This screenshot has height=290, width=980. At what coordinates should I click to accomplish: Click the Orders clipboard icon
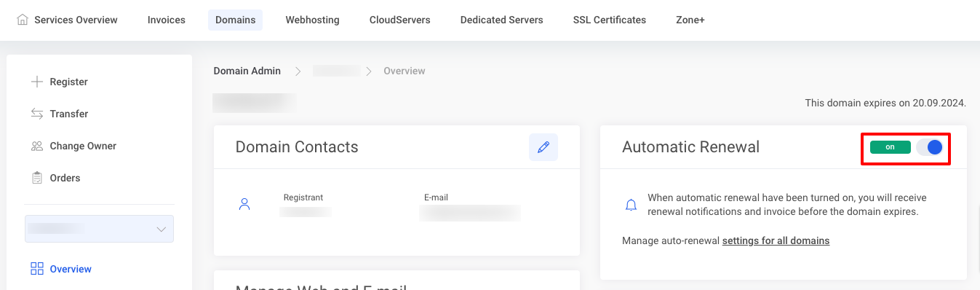[x=37, y=178]
